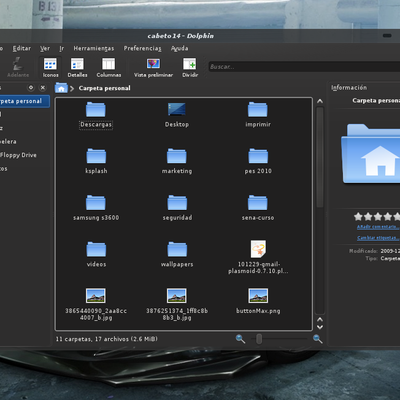Select image thumbnail 3876251374_1ff8c8b8b3_b.jpg

pos(177,296)
